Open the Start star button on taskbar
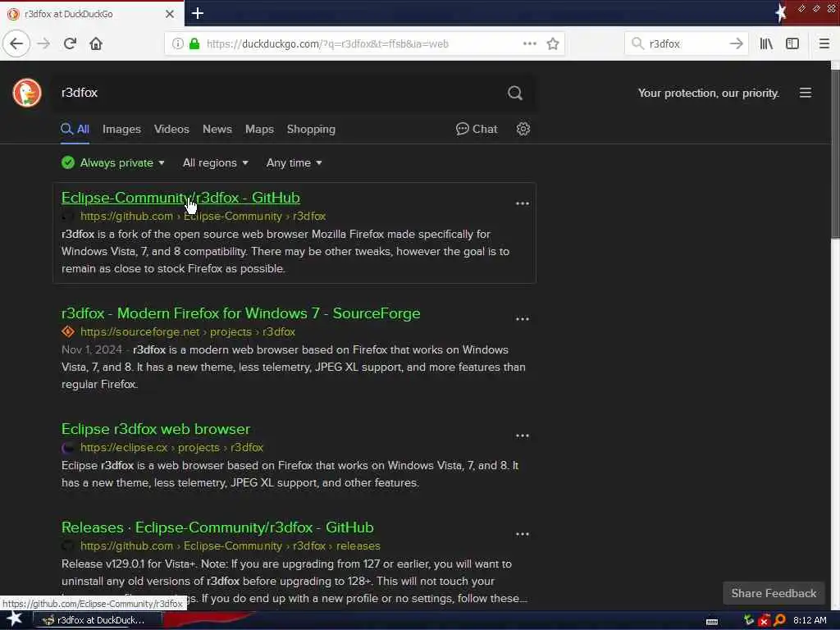This screenshot has width=840, height=630. click(15, 619)
